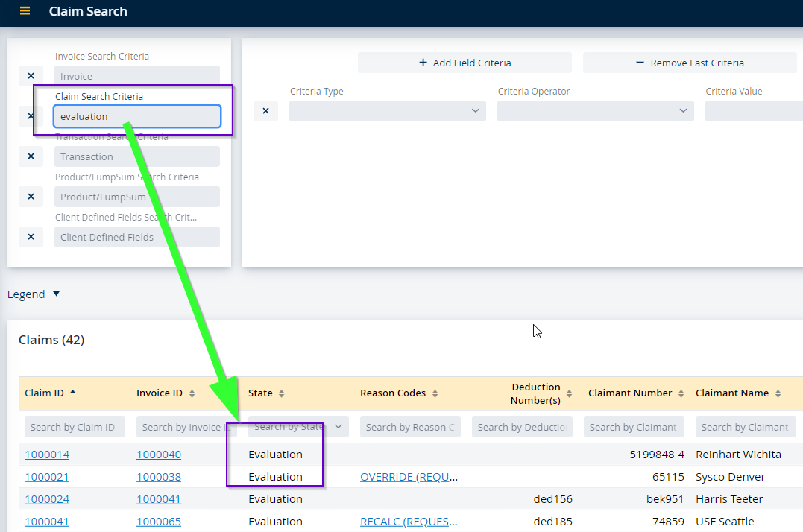Clear the Product/LumpSum criteria X button

(31, 197)
